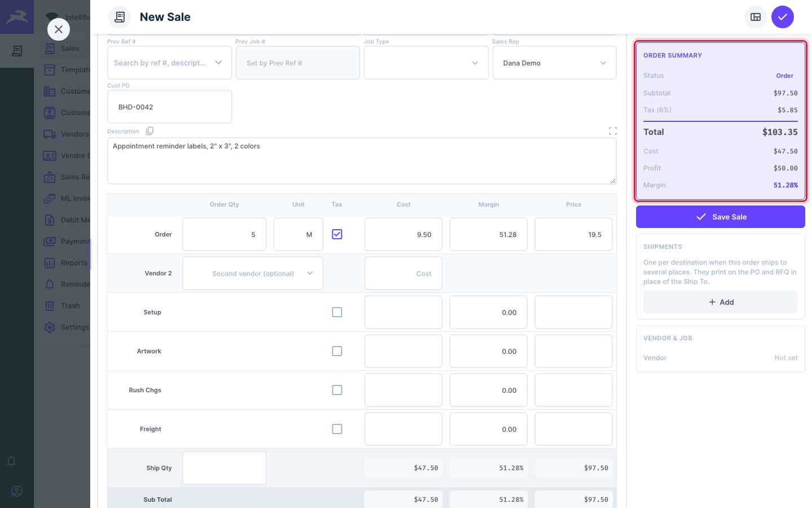This screenshot has width=812, height=508.
Task: Enable the Tax checkbox for Setup
Action: 337,312
